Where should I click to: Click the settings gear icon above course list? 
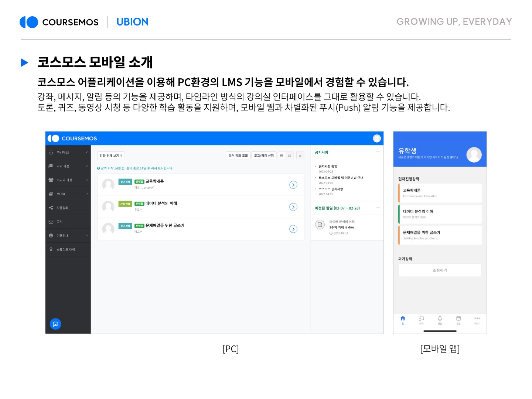(x=300, y=156)
